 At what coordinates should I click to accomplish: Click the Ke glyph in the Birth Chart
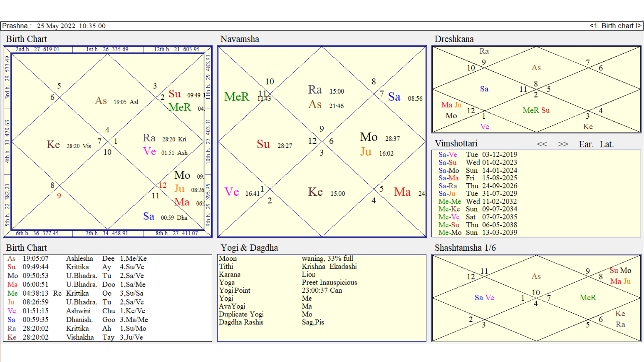pos(54,144)
